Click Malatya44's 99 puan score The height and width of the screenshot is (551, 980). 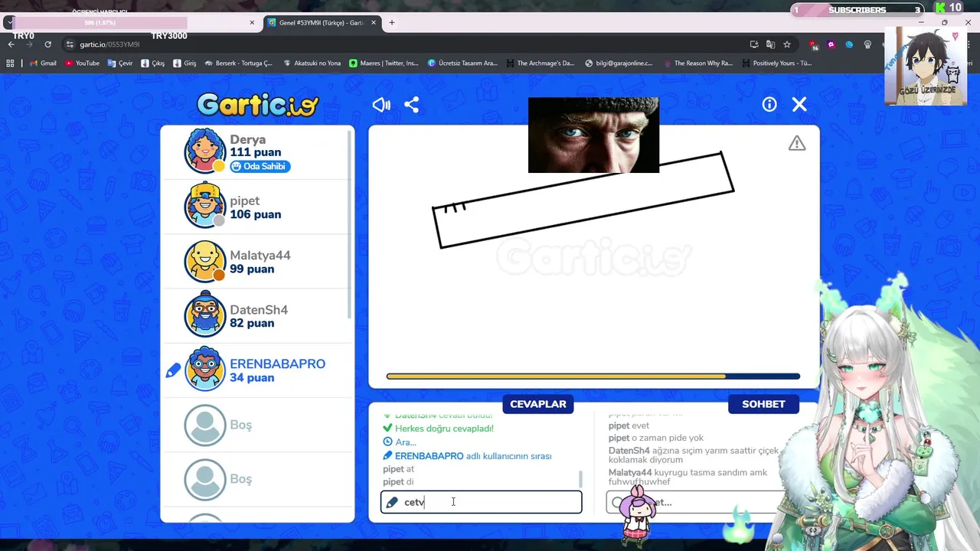(x=252, y=269)
